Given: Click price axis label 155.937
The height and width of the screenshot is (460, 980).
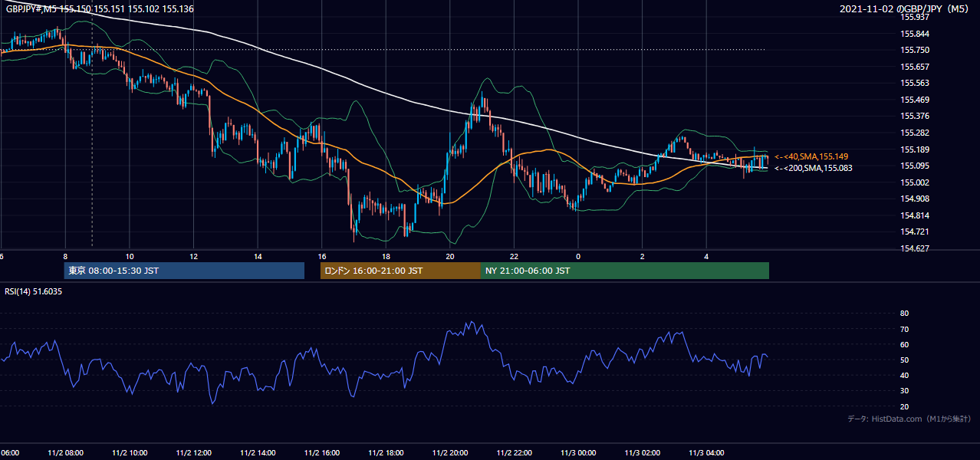Looking at the screenshot, I should click(915, 17).
